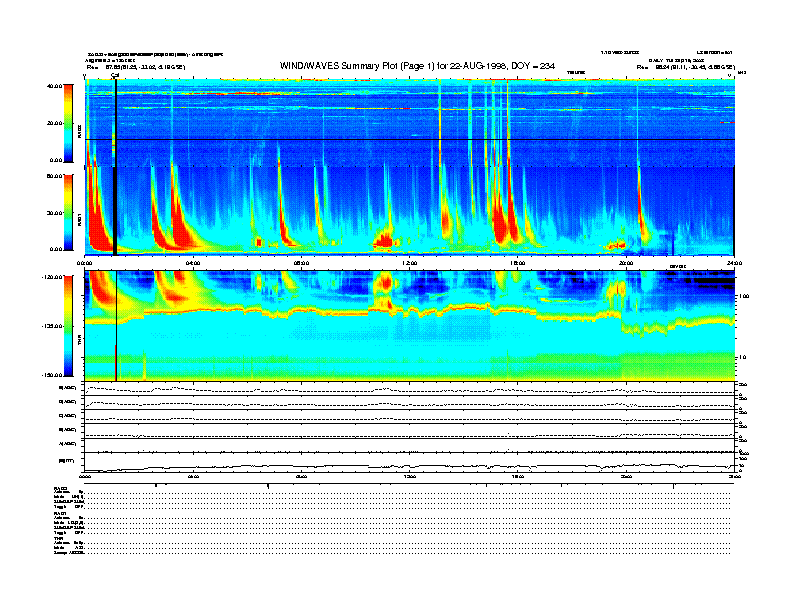
Task: Click the TNR vertical axis label
Action: pyautogui.click(x=80, y=342)
